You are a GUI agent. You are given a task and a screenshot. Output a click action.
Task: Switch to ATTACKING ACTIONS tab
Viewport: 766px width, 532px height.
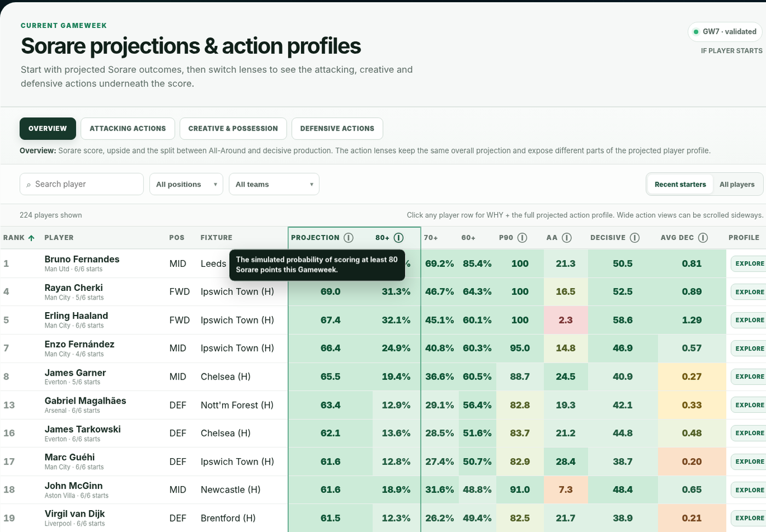127,128
